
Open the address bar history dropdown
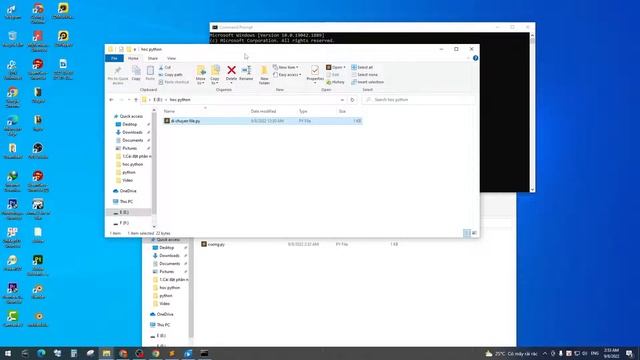click(x=342, y=100)
